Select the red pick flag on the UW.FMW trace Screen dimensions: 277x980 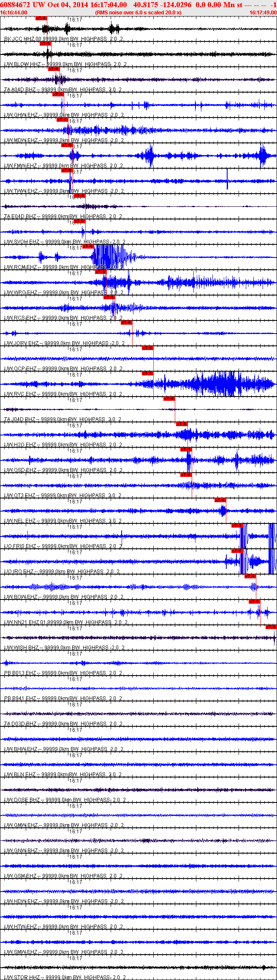[x=67, y=145]
